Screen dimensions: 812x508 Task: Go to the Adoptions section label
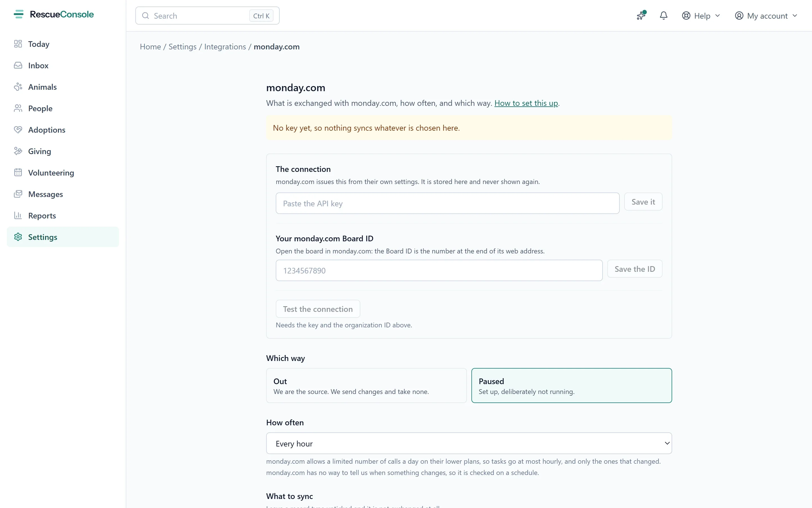coord(47,130)
